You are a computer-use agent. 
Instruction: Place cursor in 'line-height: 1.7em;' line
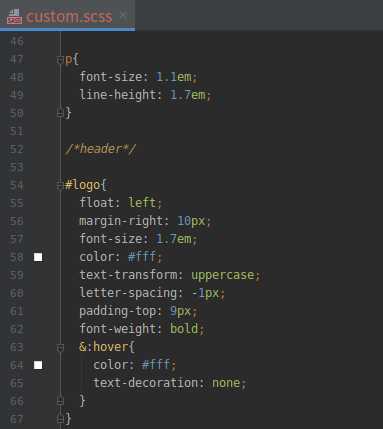[x=145, y=95]
